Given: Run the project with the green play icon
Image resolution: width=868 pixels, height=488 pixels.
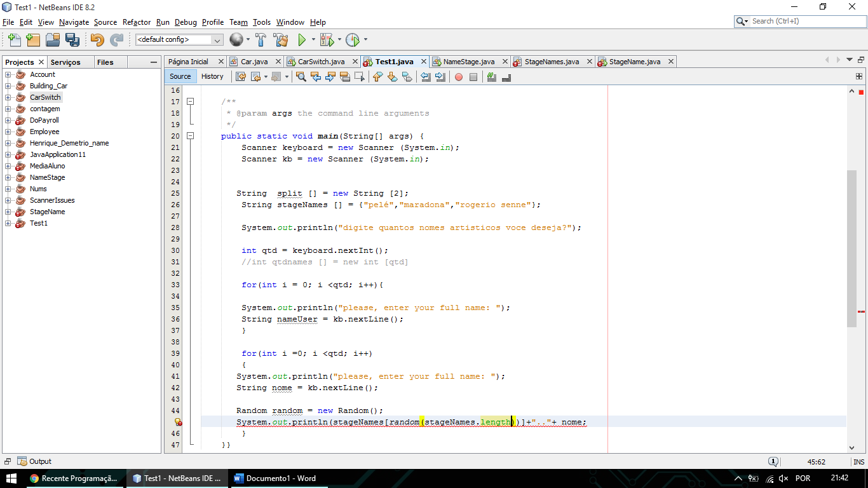Looking at the screenshot, I should (302, 40).
